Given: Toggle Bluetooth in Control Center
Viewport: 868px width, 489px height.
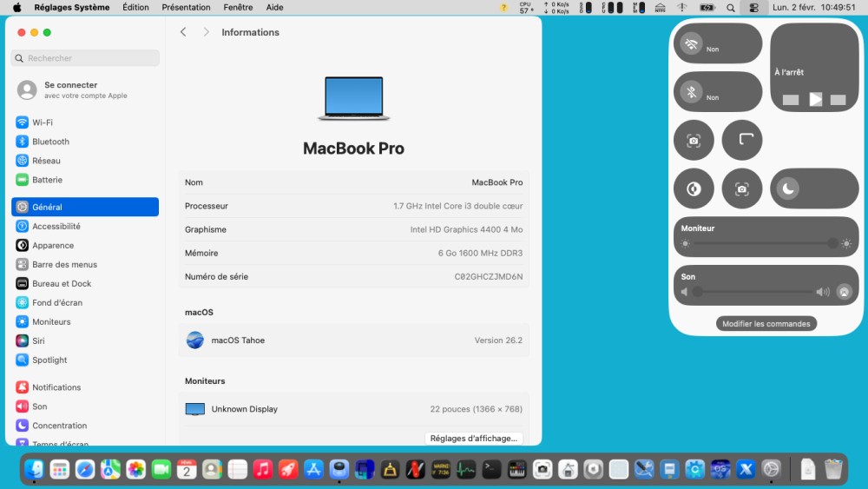Looking at the screenshot, I should pos(692,92).
